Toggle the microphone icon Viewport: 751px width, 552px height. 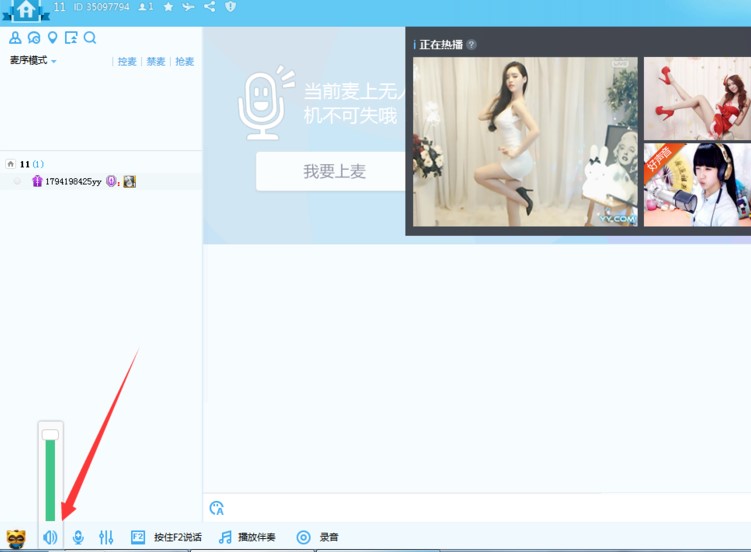click(x=78, y=537)
